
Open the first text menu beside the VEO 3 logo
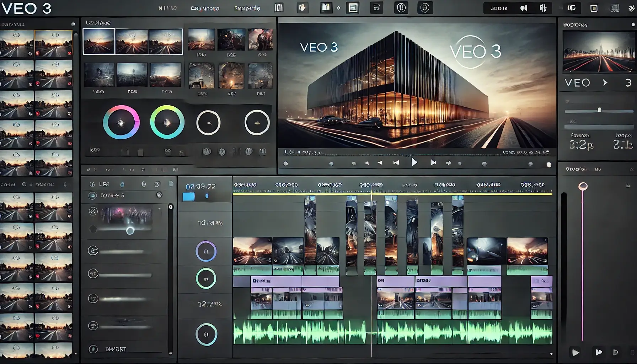coord(167,8)
